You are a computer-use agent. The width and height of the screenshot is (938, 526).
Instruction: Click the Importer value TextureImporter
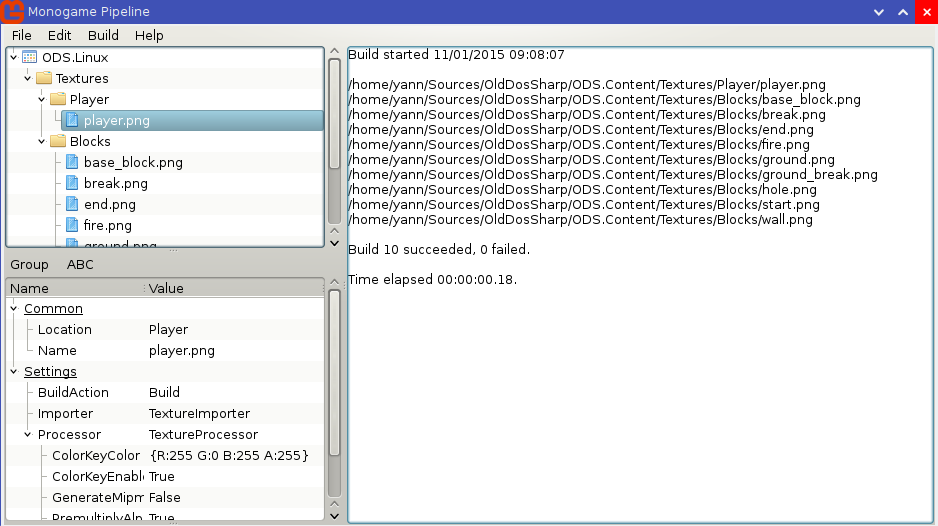[x=199, y=413]
